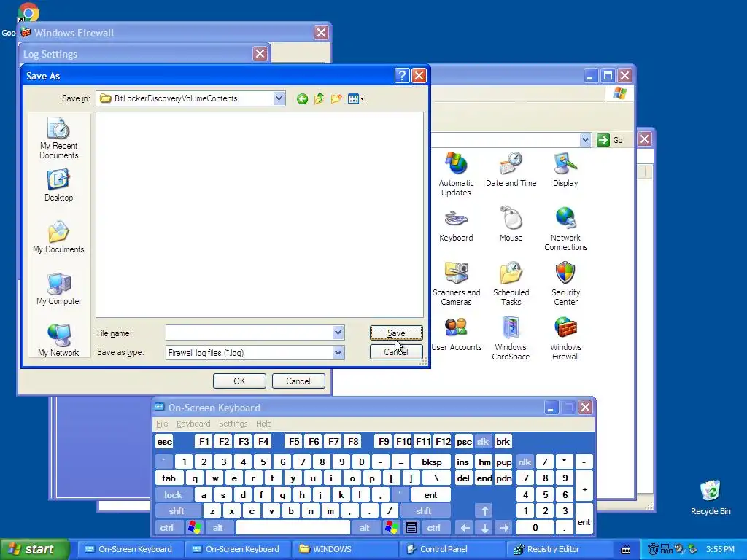Screen dimensions: 747x560
Task: Toggle the lock key on On-Screen Keyboard
Action: pyautogui.click(x=173, y=495)
